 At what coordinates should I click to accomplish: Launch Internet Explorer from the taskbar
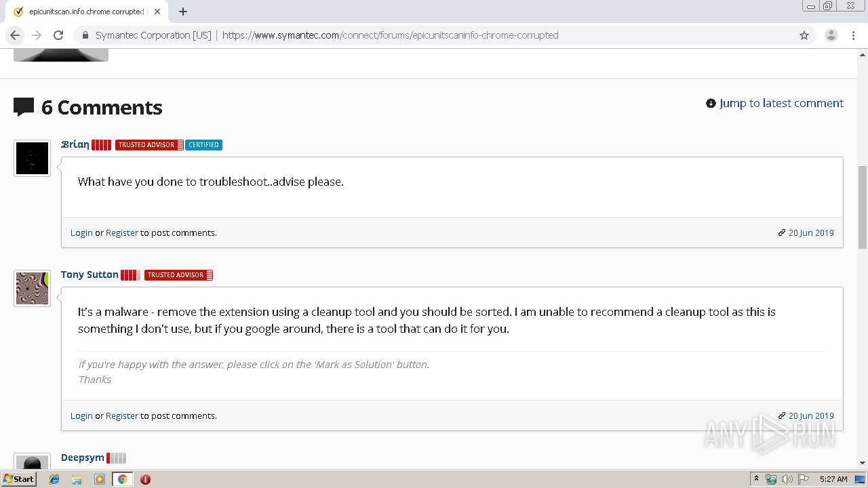(x=54, y=479)
